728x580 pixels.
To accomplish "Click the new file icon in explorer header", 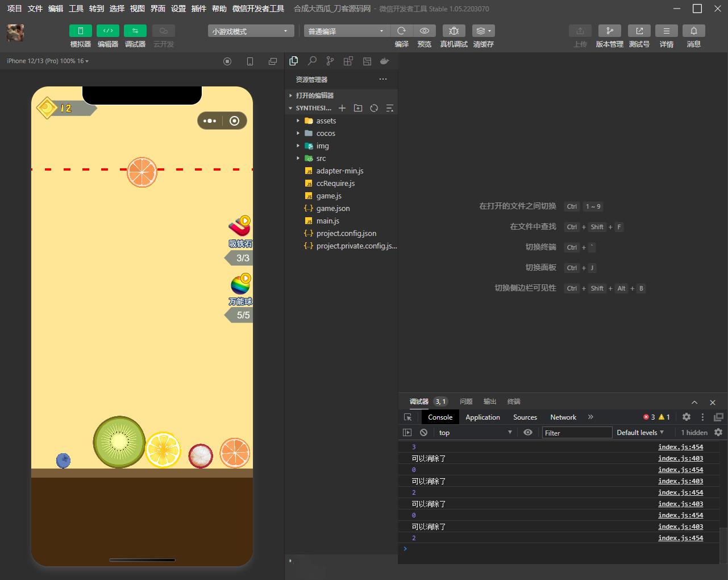I will click(x=342, y=108).
